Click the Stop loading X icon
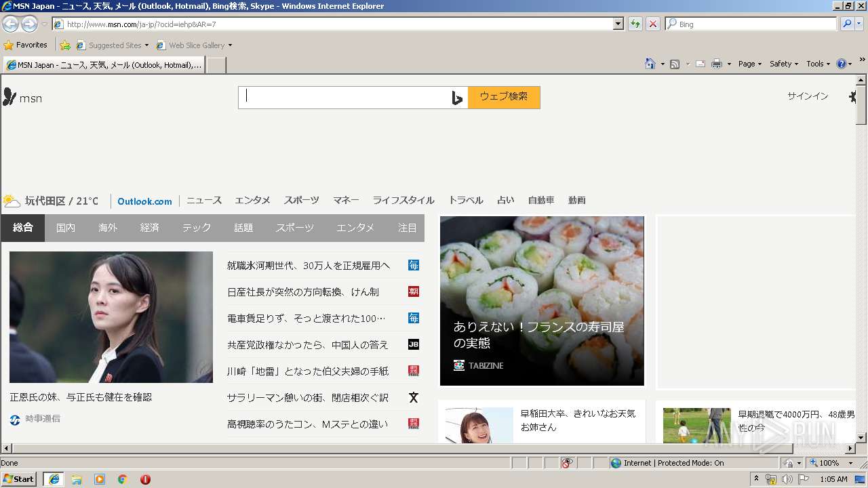Image resolution: width=868 pixels, height=488 pixels. (x=652, y=24)
